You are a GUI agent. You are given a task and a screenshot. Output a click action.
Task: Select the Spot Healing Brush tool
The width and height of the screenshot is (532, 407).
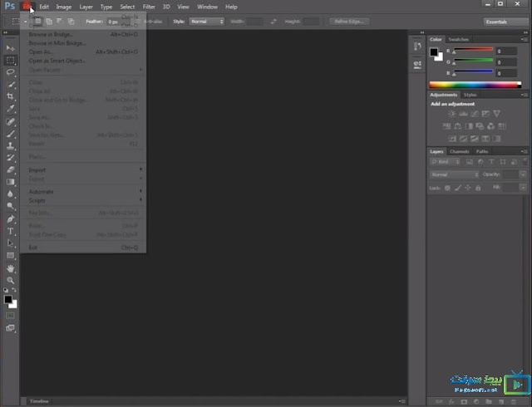tap(11, 121)
